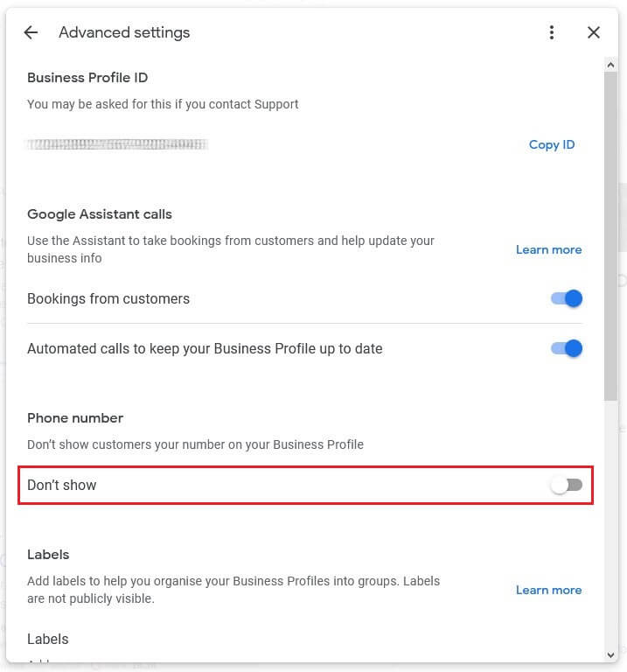627x672 pixels.
Task: Click the "Don't show" label text
Action: point(62,485)
